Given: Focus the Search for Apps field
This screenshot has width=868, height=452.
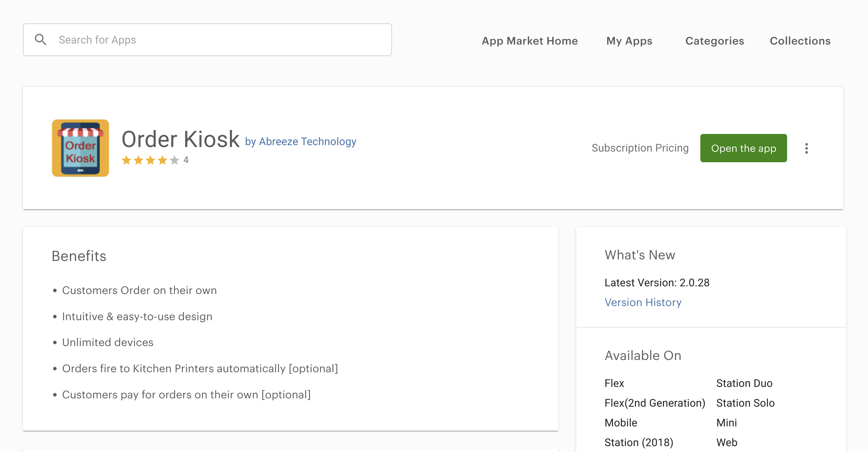Looking at the screenshot, I should pos(207,40).
